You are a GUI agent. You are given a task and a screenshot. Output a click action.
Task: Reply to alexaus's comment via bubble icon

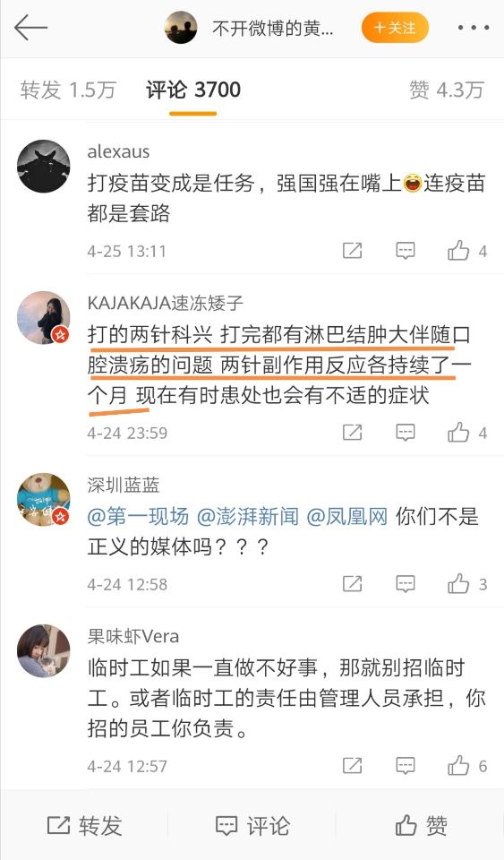tap(406, 251)
